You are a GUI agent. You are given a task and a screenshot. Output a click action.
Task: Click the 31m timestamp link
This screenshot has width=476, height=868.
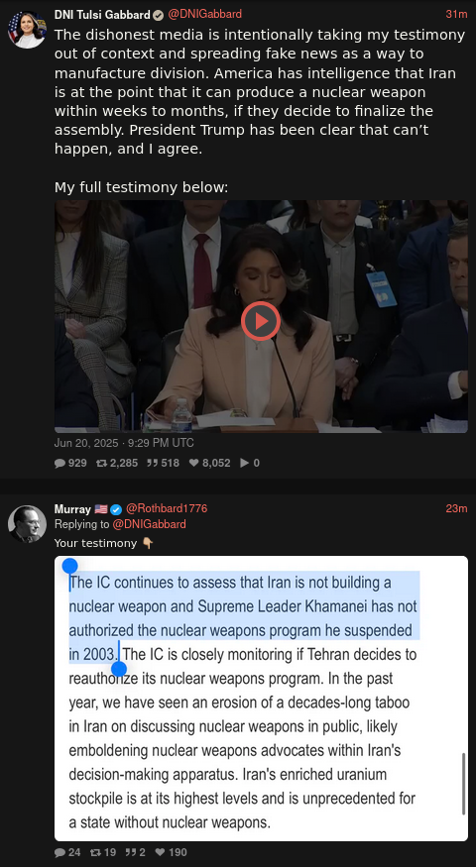coord(456,15)
